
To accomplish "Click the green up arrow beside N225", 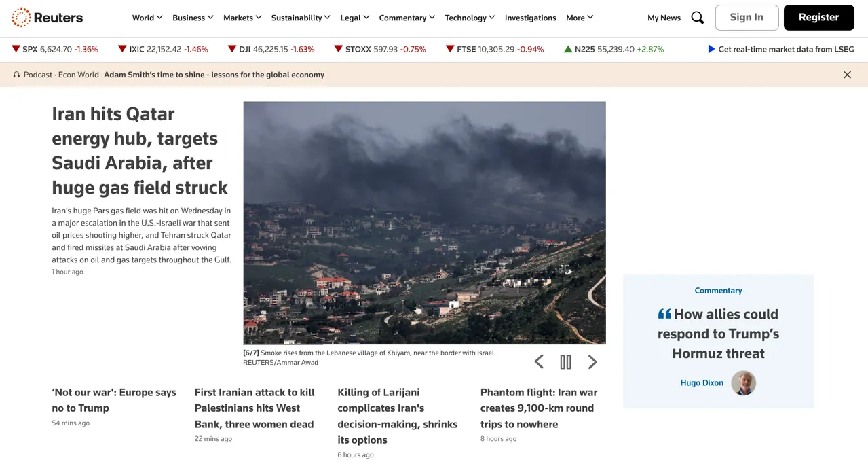I will point(567,48).
